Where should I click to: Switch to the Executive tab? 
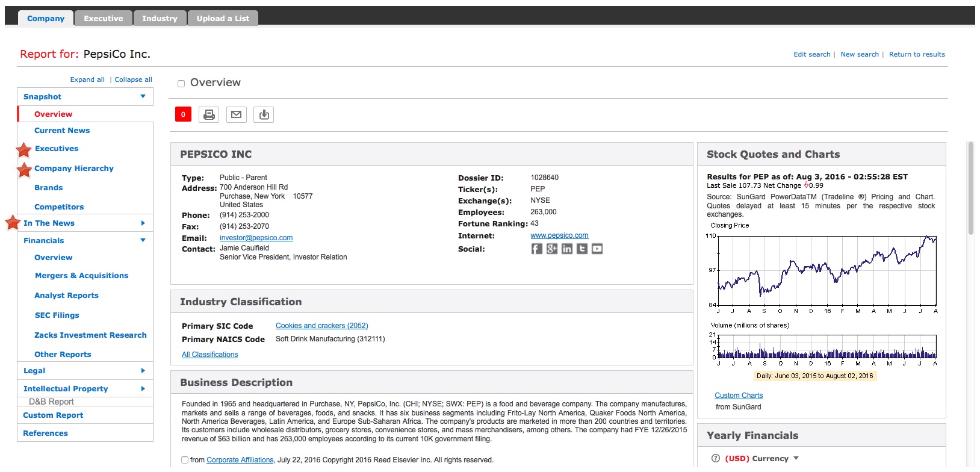[103, 18]
